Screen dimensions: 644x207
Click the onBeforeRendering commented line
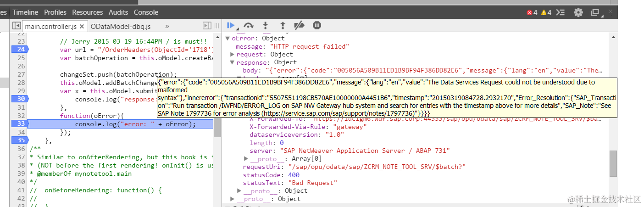pos(96,190)
